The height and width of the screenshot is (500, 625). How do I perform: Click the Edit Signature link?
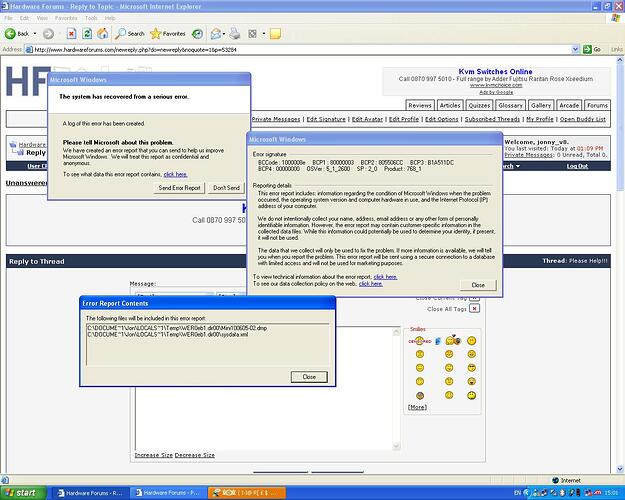326,119
